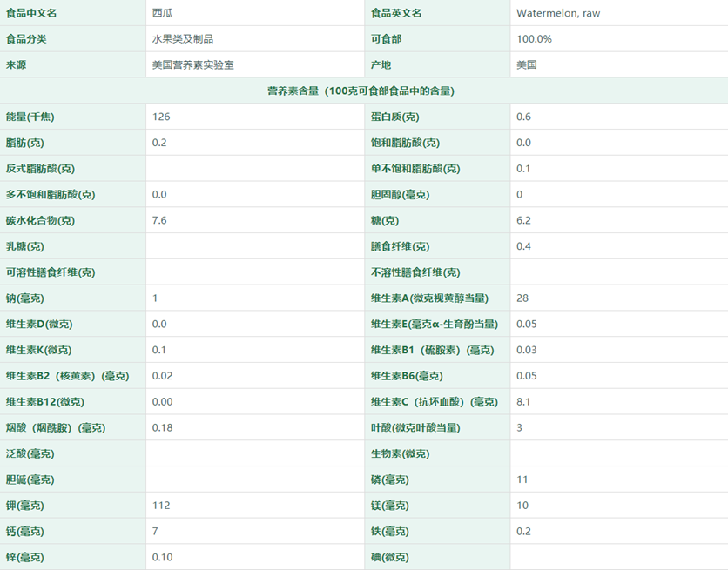Image resolution: width=728 pixels, height=570 pixels.
Task: Select the carbohydrate value 7.6
Action: point(158,220)
